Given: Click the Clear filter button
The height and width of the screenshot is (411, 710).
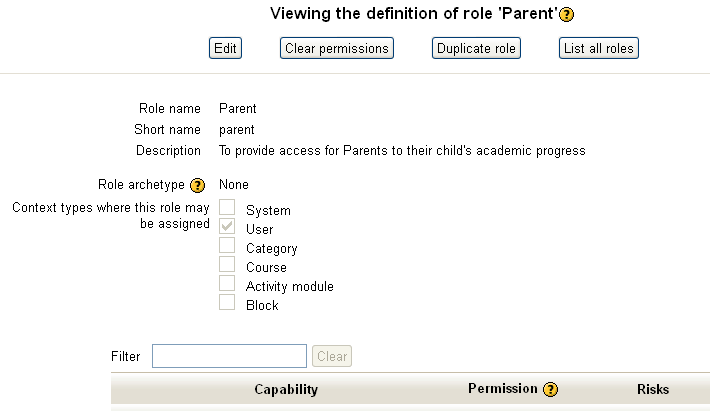Looking at the screenshot, I should coord(332,356).
